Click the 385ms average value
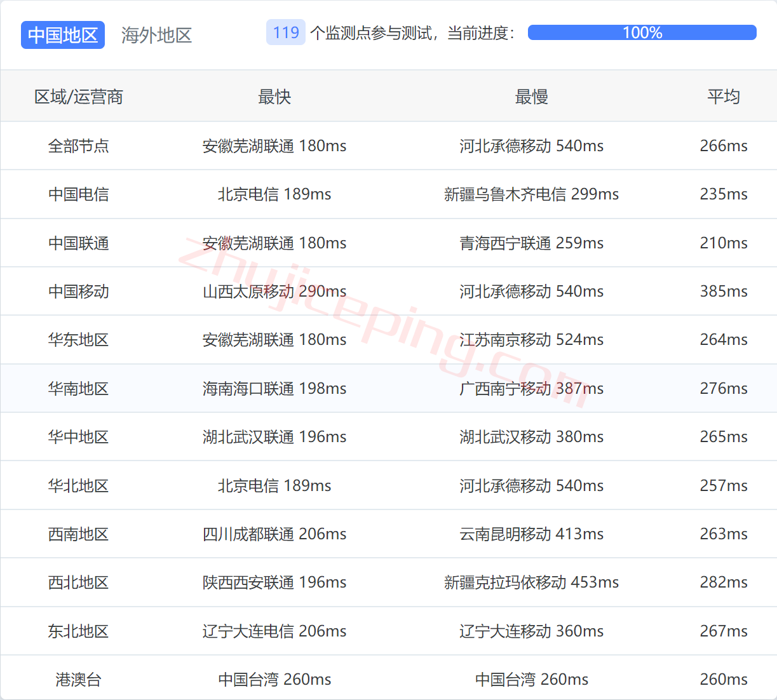Image resolution: width=777 pixels, height=700 pixels. (724, 291)
